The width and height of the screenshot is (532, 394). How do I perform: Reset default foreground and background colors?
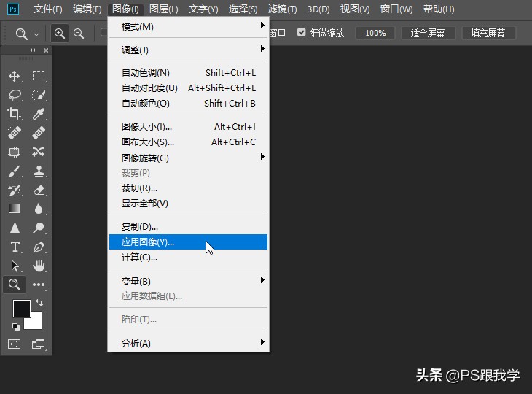pos(15,327)
